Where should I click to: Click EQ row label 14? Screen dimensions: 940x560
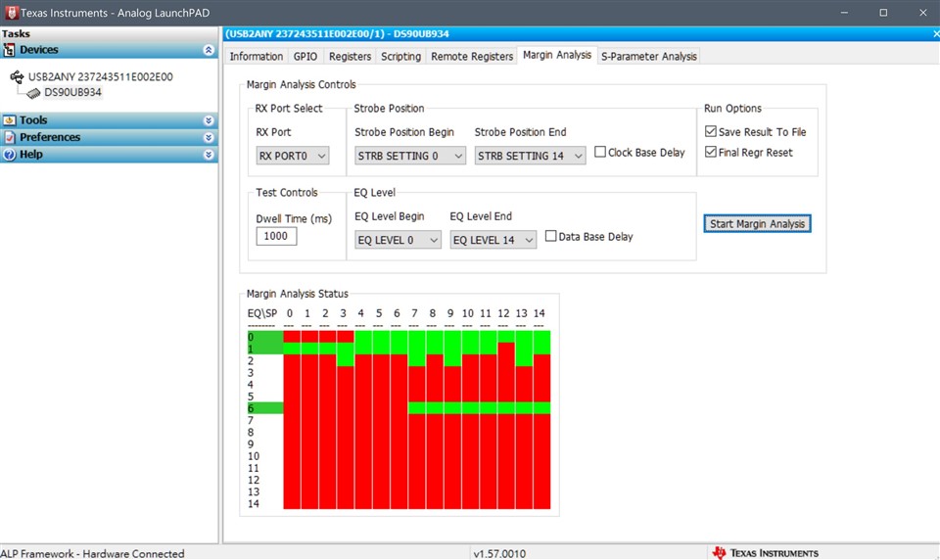coord(254,503)
